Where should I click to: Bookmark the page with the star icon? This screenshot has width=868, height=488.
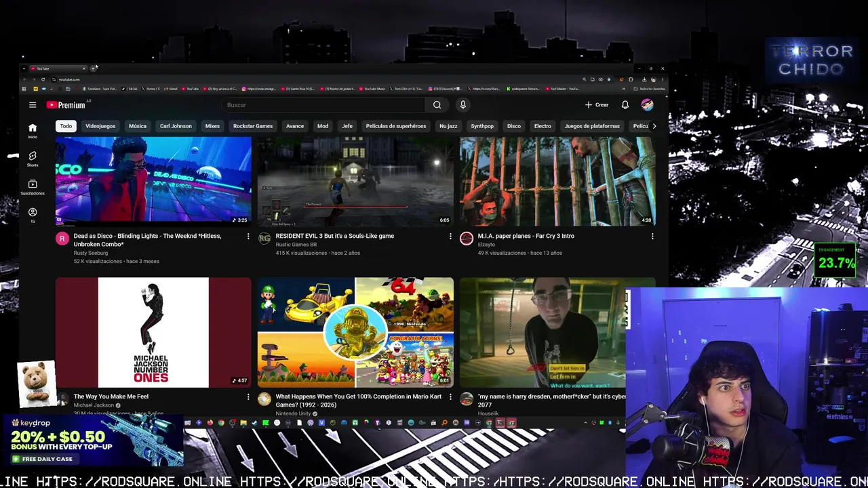coord(609,79)
